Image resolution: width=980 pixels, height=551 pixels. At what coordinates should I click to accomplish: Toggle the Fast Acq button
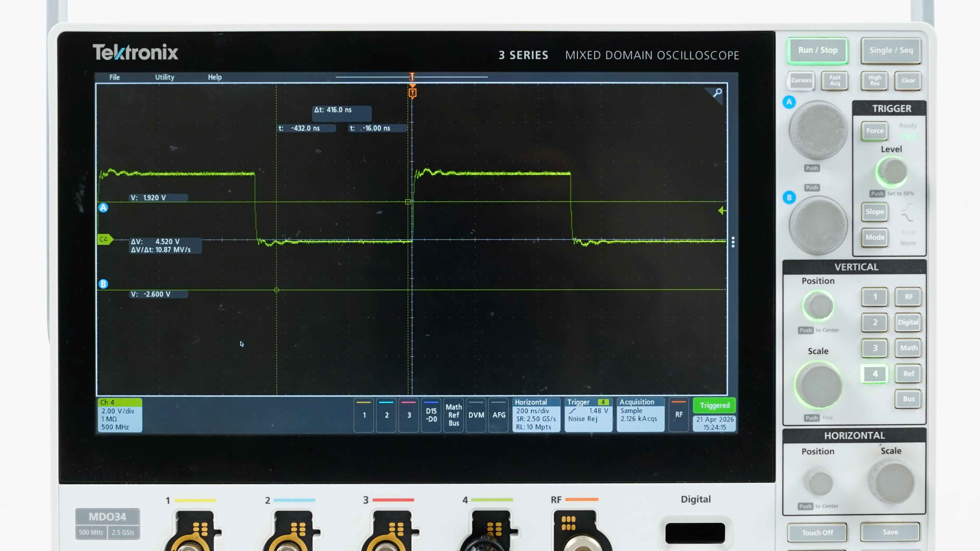pos(835,81)
